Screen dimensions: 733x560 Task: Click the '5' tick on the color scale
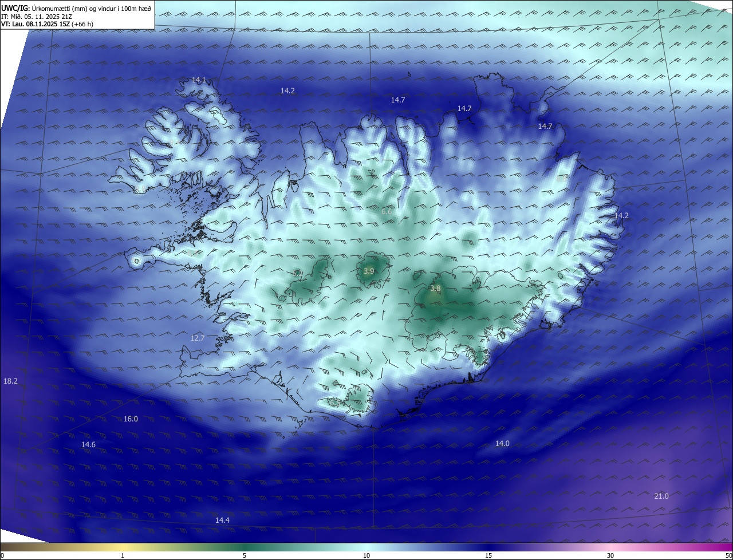[x=245, y=555]
